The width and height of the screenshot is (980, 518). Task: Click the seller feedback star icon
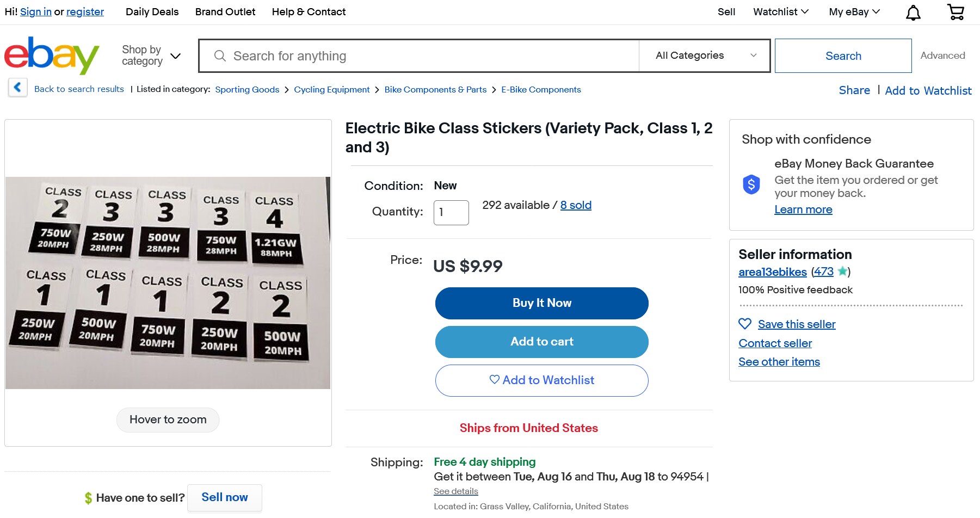coord(842,271)
